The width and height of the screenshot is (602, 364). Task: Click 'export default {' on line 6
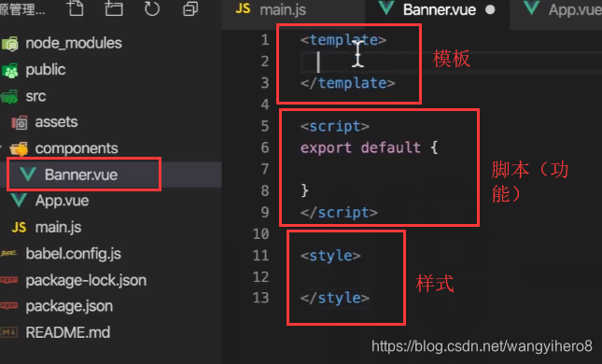pos(369,147)
